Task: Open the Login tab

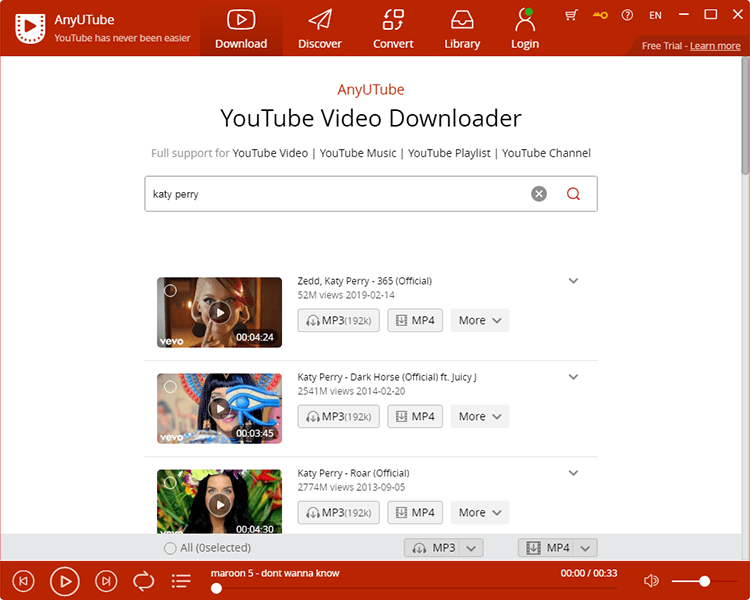Action: (x=525, y=29)
